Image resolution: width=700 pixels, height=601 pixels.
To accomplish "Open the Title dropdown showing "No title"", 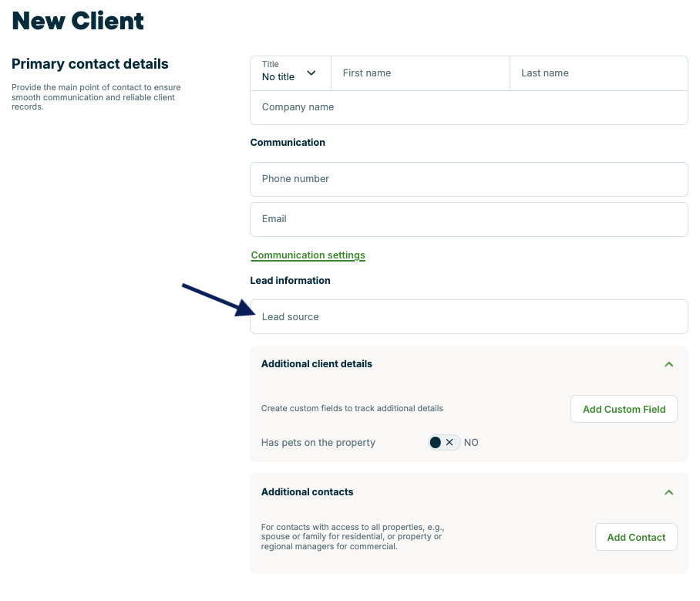I will coord(290,73).
